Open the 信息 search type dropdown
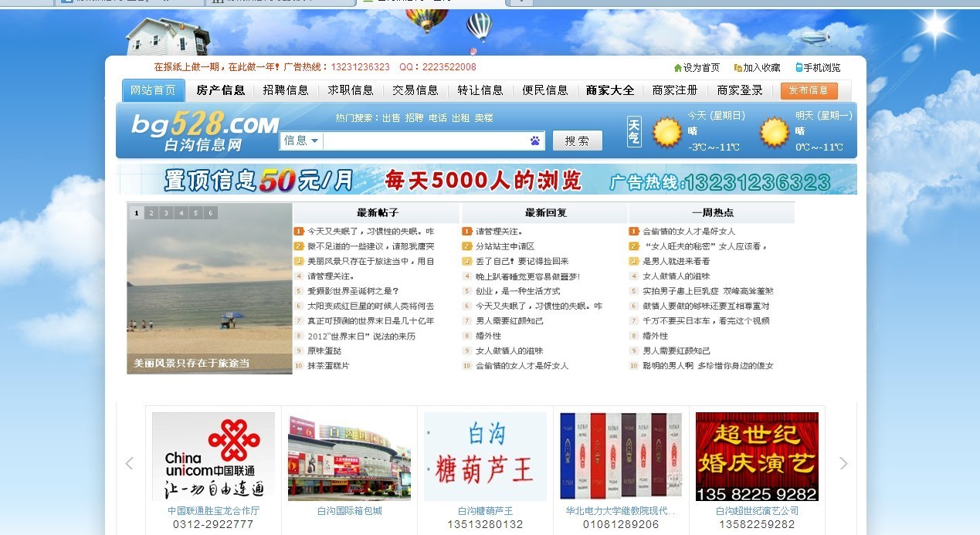 (301, 141)
